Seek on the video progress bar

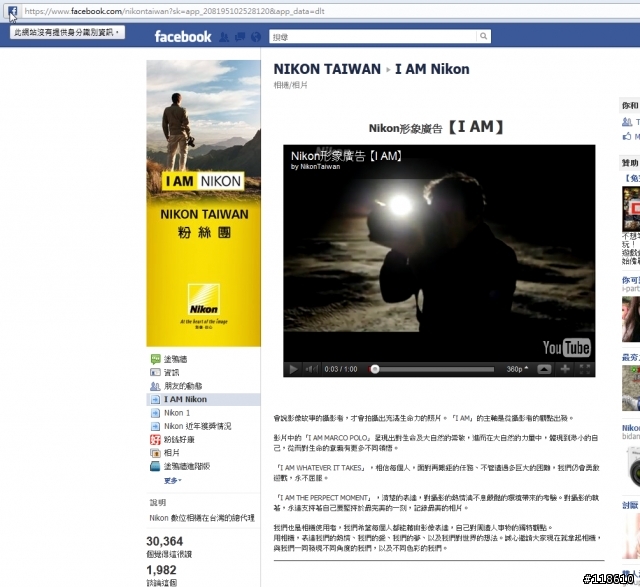(x=431, y=369)
